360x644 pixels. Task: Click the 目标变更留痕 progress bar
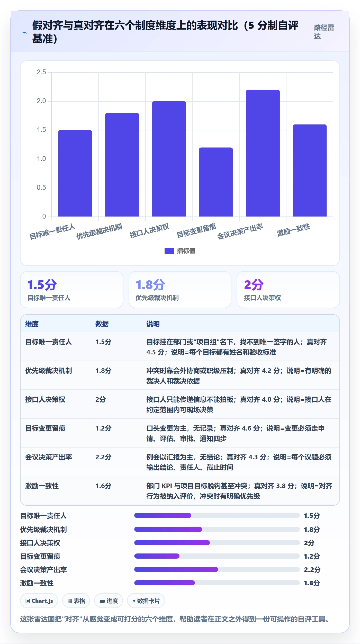pyautogui.click(x=217, y=556)
